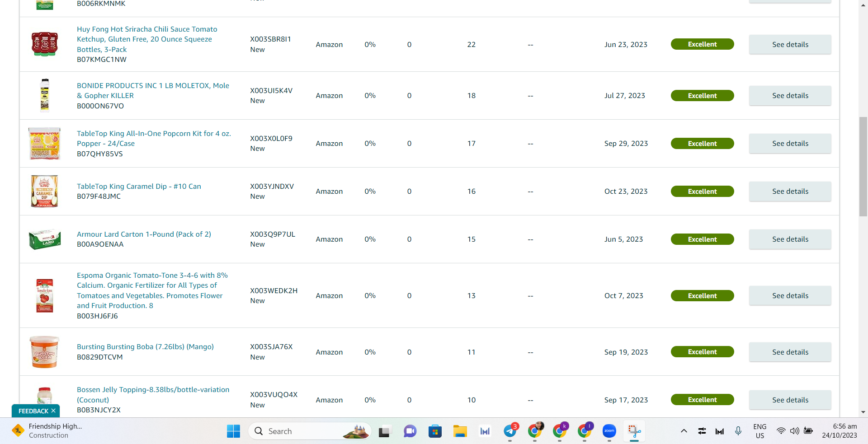Open Huy Fong Sriracha Ketchup product link
The image size is (868, 444).
click(147, 39)
